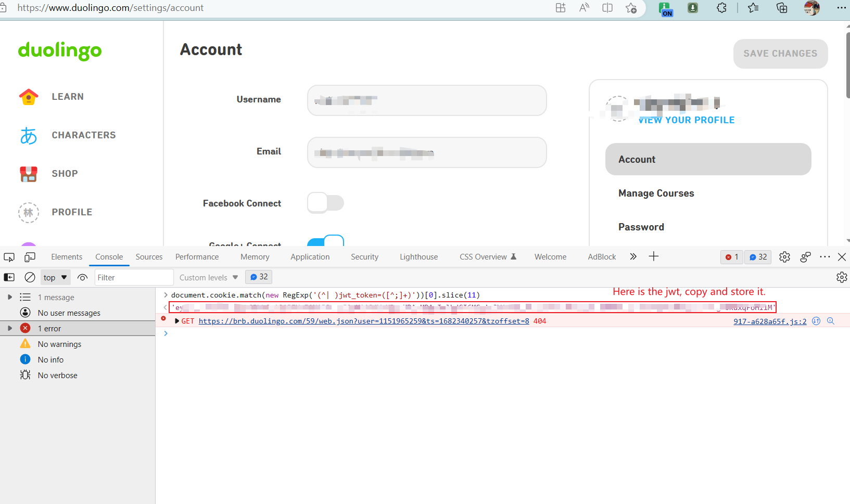Open the Profile avatar icon in sidebar
This screenshot has height=504, width=850.
tap(29, 212)
